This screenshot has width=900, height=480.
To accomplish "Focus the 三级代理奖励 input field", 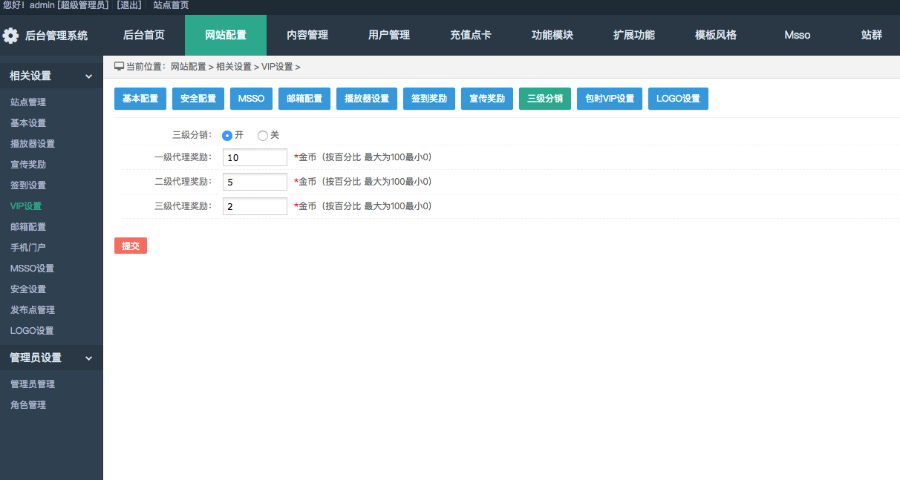I will pyautogui.click(x=255, y=206).
